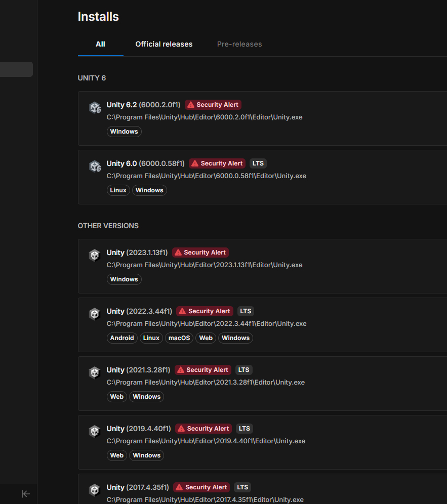The image size is (447, 504).
Task: Select the All installs tab
Action: (100, 44)
